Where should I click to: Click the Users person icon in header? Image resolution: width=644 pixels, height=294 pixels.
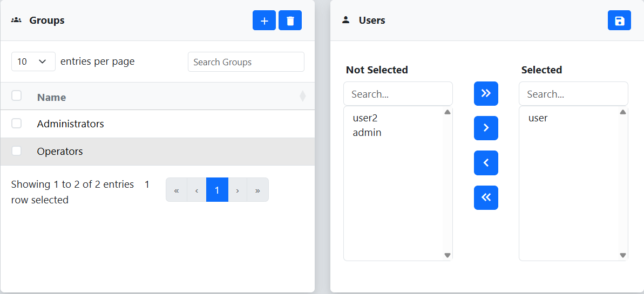pyautogui.click(x=346, y=20)
